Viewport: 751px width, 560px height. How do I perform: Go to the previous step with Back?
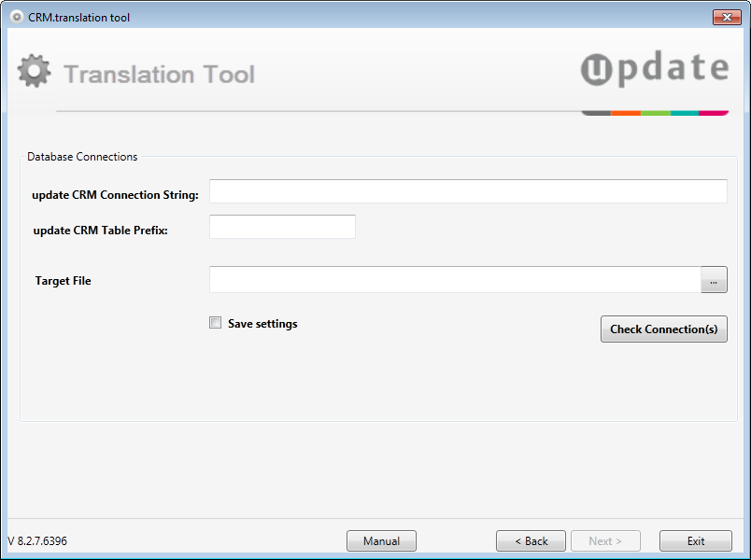pyautogui.click(x=531, y=541)
